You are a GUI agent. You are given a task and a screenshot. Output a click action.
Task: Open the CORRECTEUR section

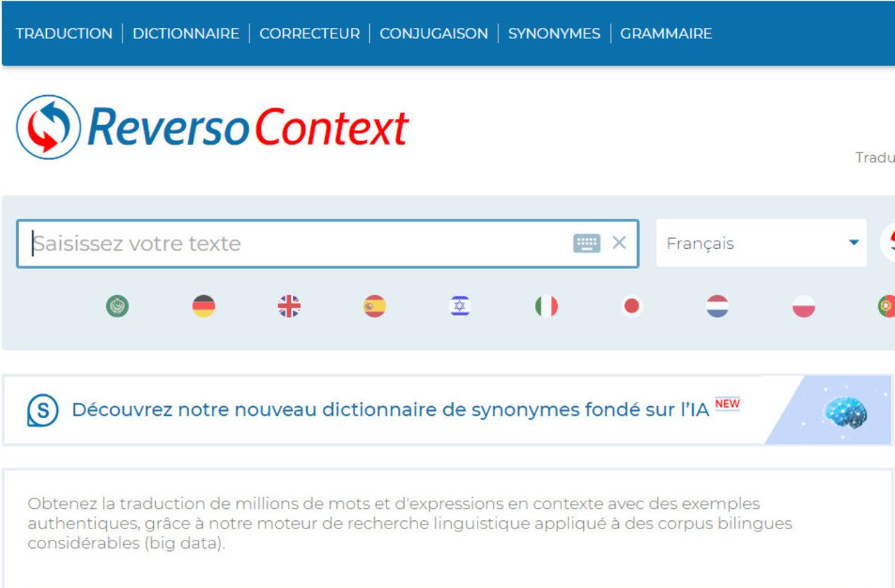[310, 34]
